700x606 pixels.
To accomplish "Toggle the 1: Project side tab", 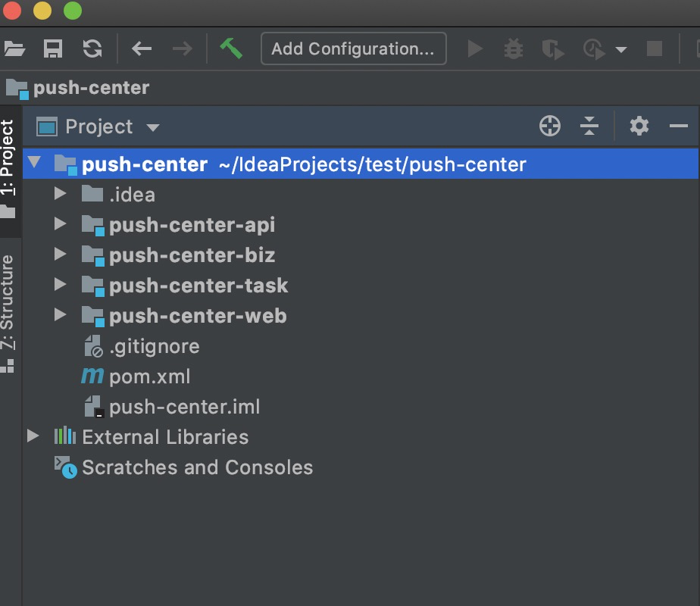I will pyautogui.click(x=8, y=159).
